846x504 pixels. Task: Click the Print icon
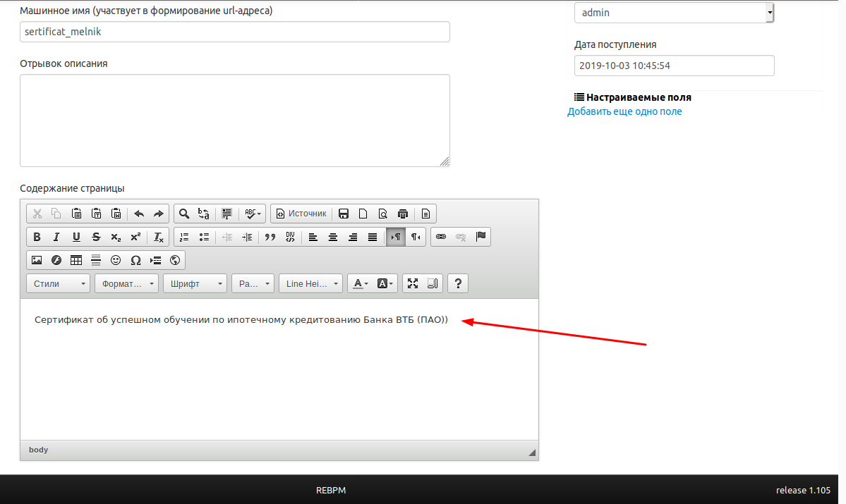(x=402, y=214)
